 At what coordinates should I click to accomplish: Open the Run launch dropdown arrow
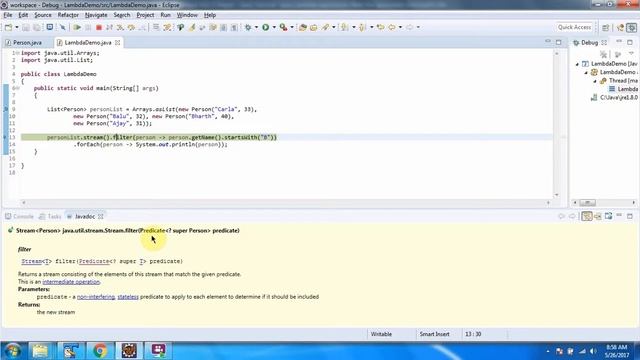[x=274, y=27]
